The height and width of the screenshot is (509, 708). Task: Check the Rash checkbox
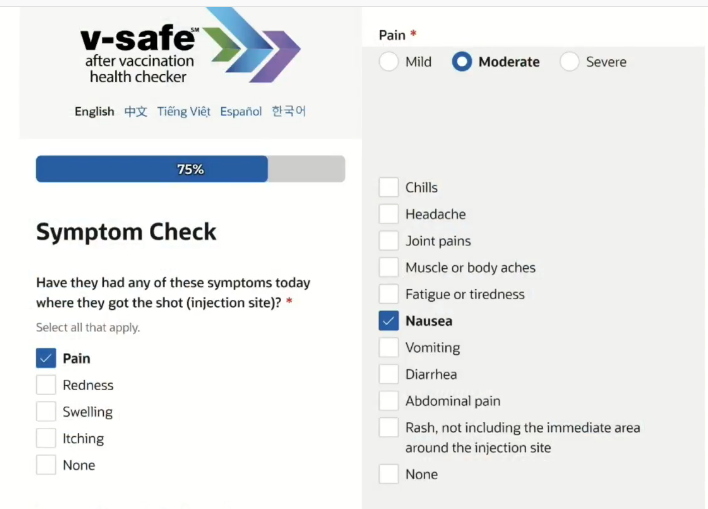389,428
